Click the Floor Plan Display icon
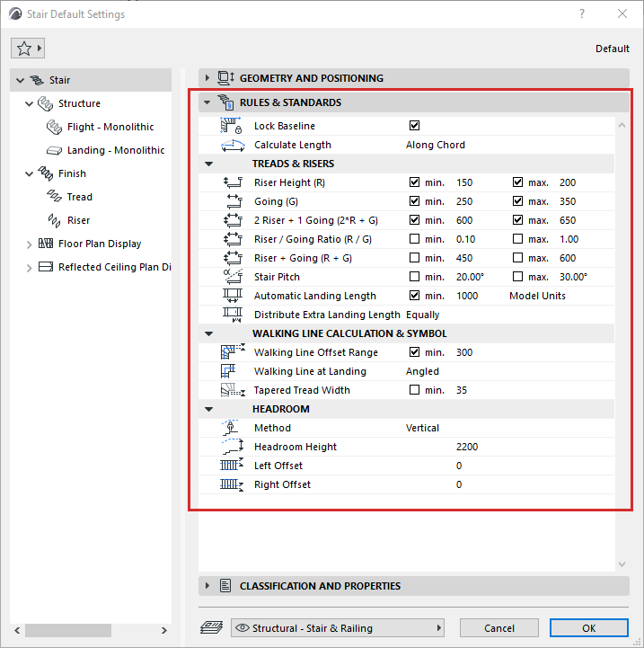This screenshot has height=648, width=644. pyautogui.click(x=46, y=244)
